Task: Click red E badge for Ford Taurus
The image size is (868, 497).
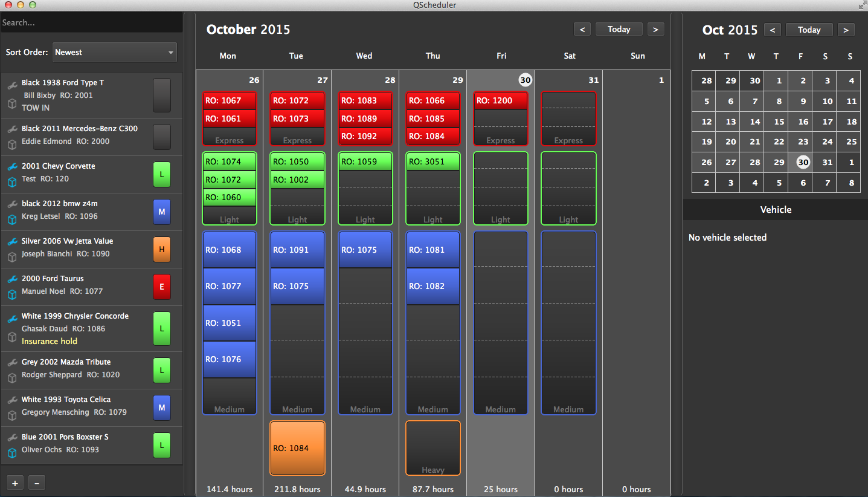Action: (x=162, y=287)
